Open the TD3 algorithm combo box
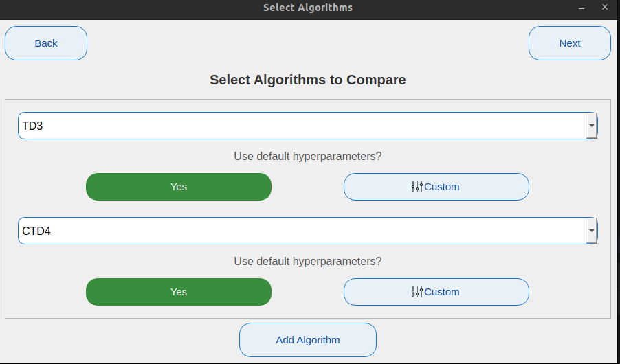Image resolution: width=620 pixels, height=364 pixels. pyautogui.click(x=301, y=126)
